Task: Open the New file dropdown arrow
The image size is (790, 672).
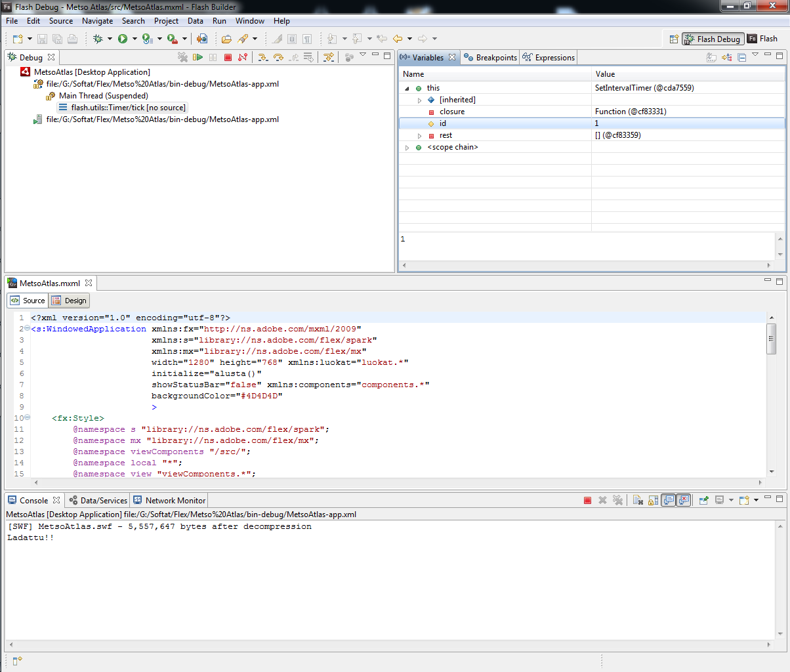Action: pyautogui.click(x=30, y=39)
